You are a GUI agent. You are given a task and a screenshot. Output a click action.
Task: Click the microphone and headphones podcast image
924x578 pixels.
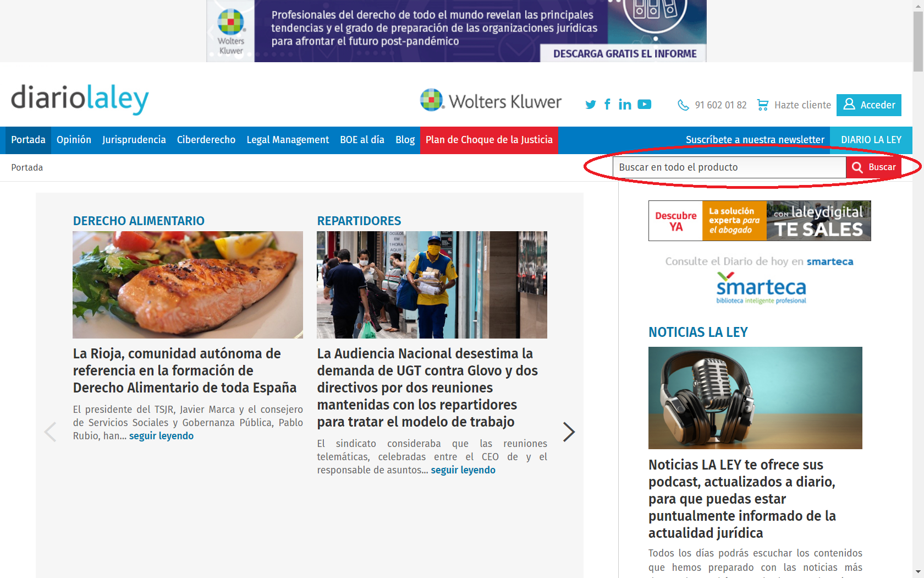(x=755, y=398)
